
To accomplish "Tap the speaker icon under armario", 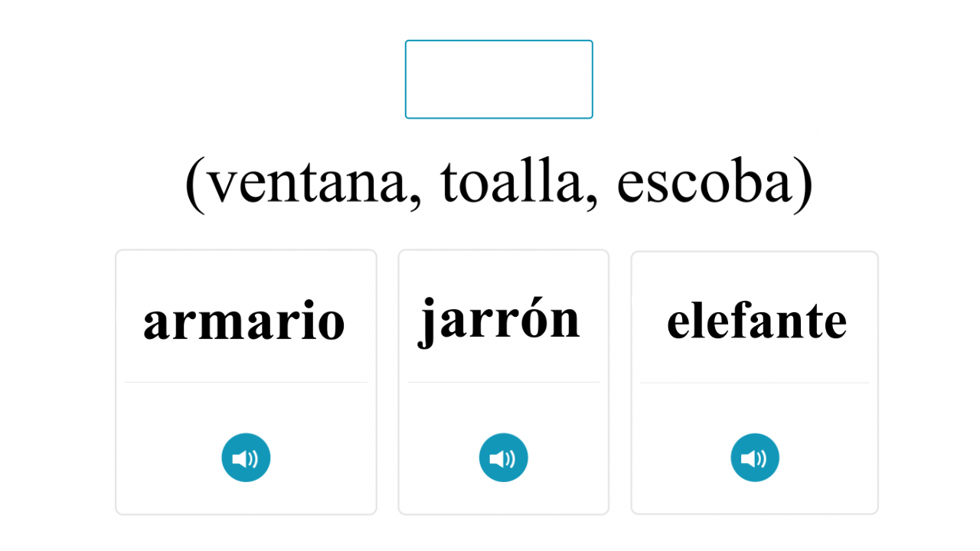I will (246, 458).
